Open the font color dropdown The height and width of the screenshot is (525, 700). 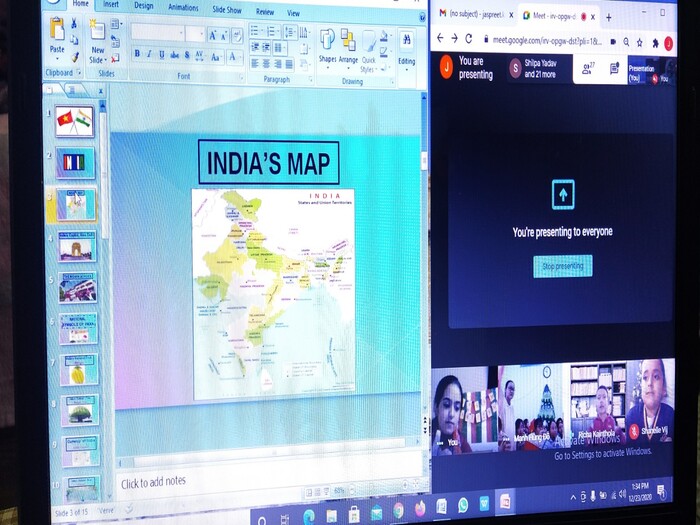tap(233, 57)
